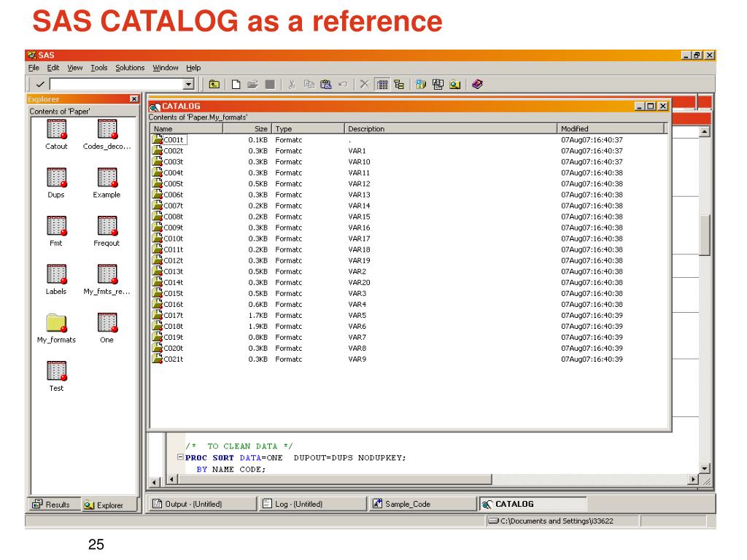Viewport: 747px width, 560px height.
Task: Click the New Library toolbar icon
Action: coord(421,85)
